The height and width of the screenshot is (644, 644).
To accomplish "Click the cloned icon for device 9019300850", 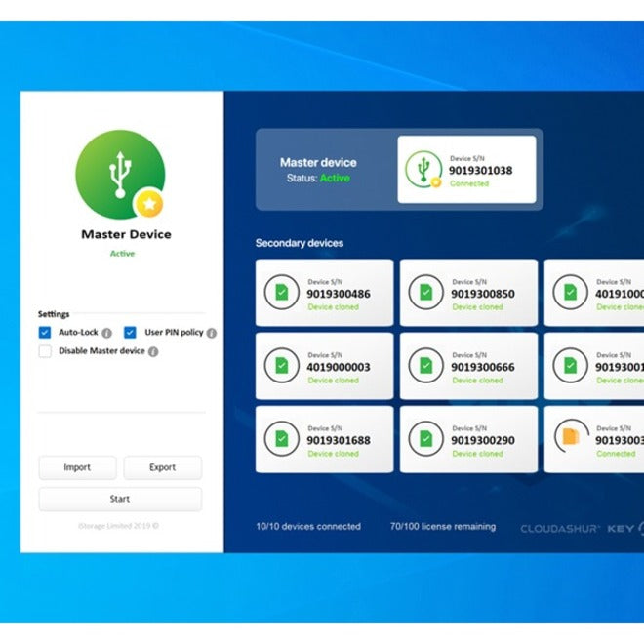I will point(425,292).
